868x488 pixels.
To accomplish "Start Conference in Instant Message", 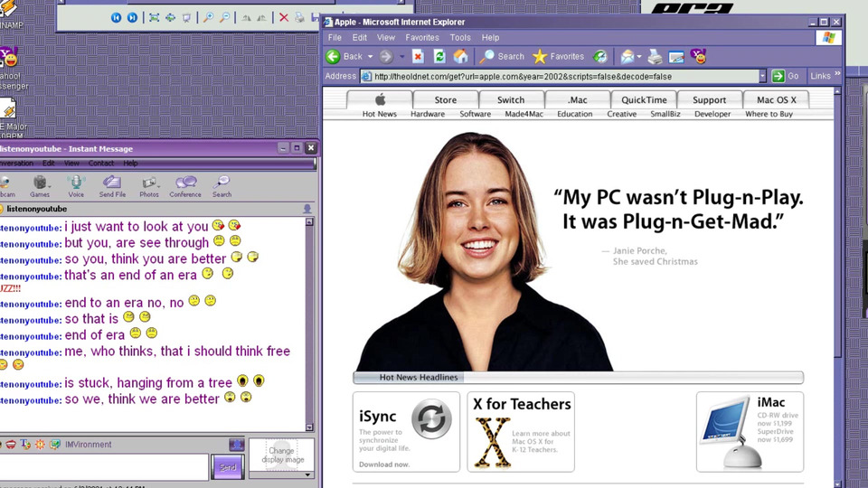I will click(x=185, y=186).
